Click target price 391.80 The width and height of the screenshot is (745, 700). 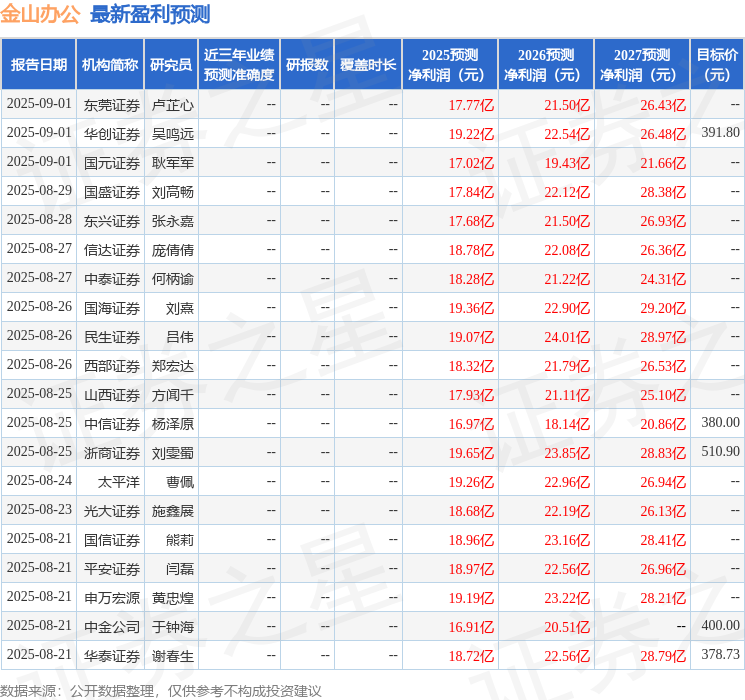tap(720, 132)
